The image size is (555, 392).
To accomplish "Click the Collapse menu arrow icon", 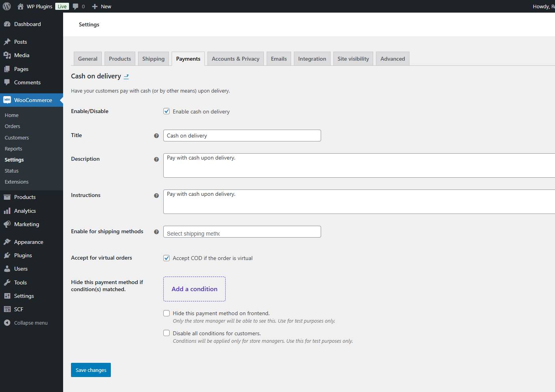I will coord(7,323).
